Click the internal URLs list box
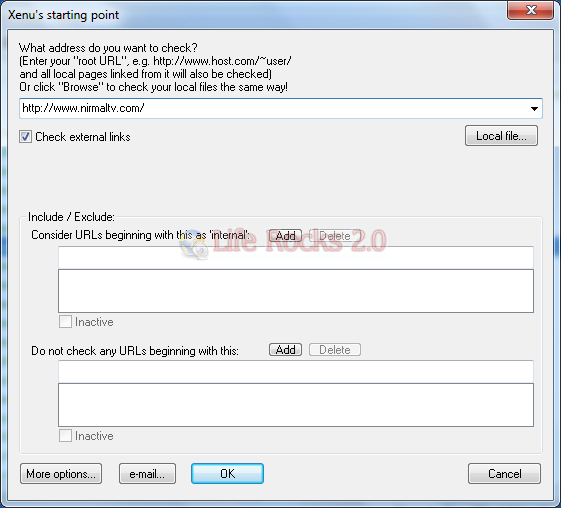Image resolution: width=561 pixels, height=508 pixels. pos(296,291)
